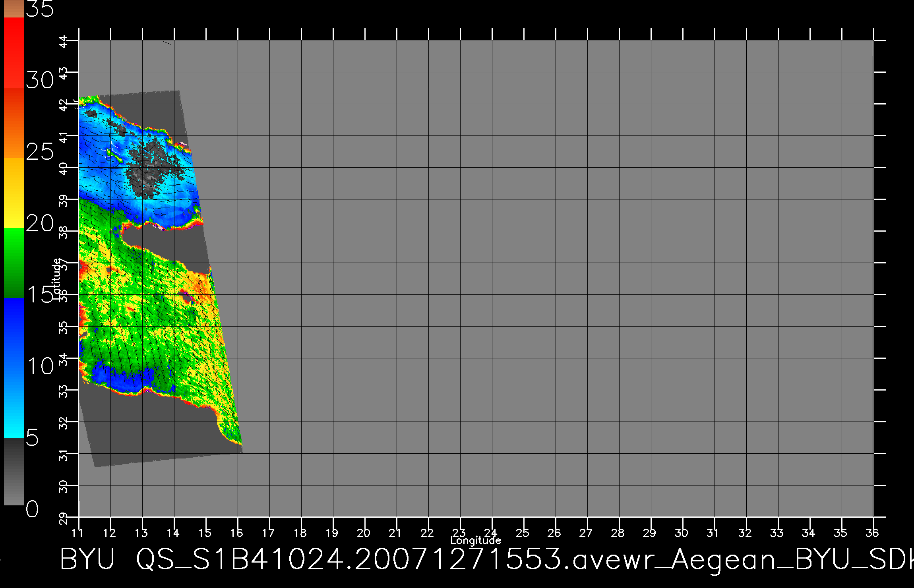Click latitude axis tick label 32
This screenshot has height=588, width=914.
(64, 423)
